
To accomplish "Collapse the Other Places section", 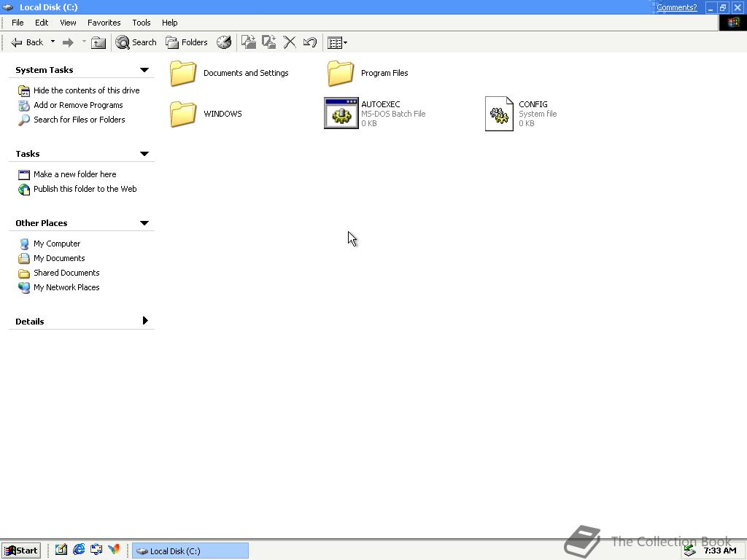I will click(x=144, y=223).
